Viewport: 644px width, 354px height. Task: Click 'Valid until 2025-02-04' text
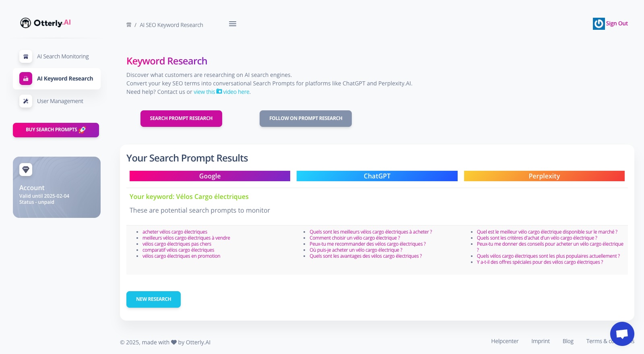44,196
